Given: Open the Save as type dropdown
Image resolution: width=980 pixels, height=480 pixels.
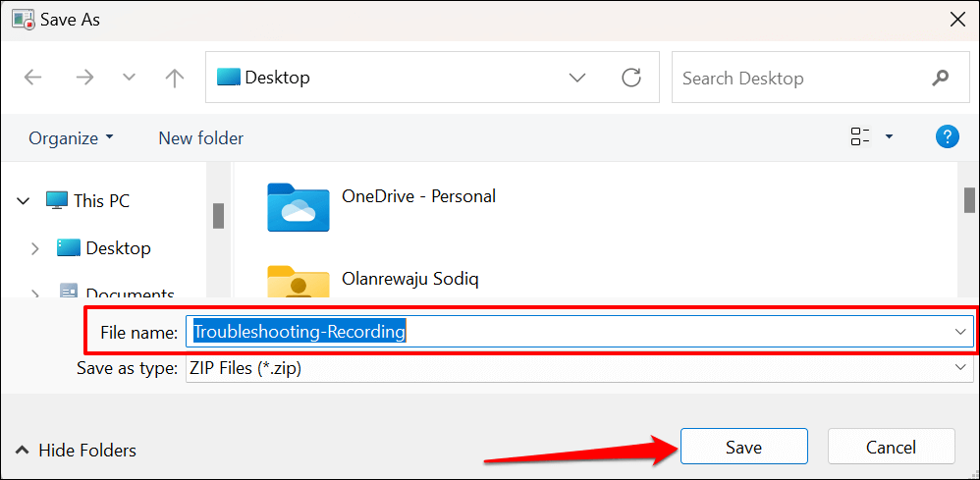Looking at the screenshot, I should pyautogui.click(x=575, y=368).
